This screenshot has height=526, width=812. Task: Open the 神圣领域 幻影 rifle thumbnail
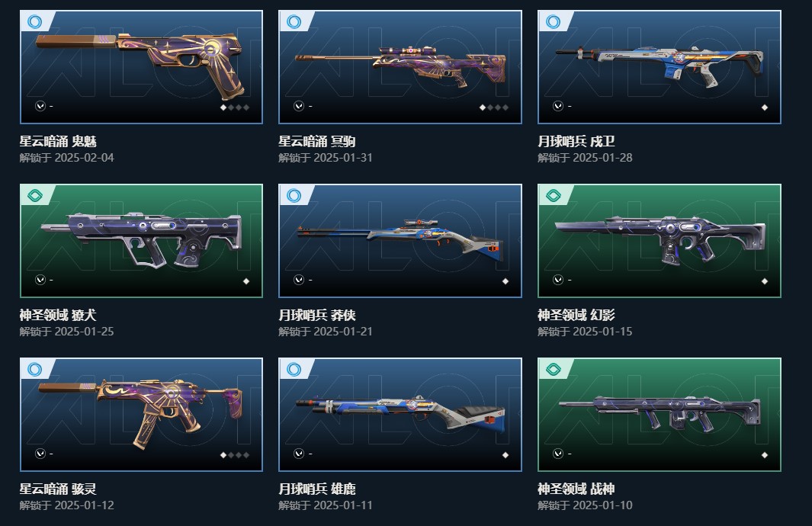(660, 241)
